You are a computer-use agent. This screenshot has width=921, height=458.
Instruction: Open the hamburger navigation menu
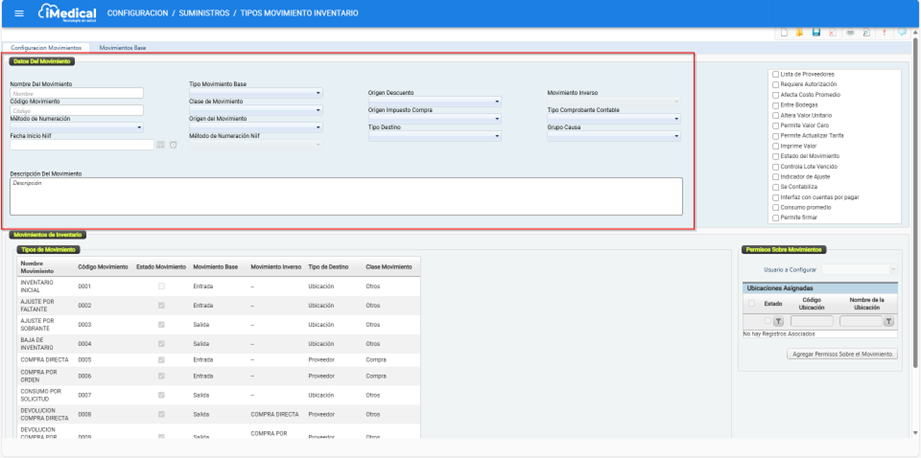click(18, 13)
